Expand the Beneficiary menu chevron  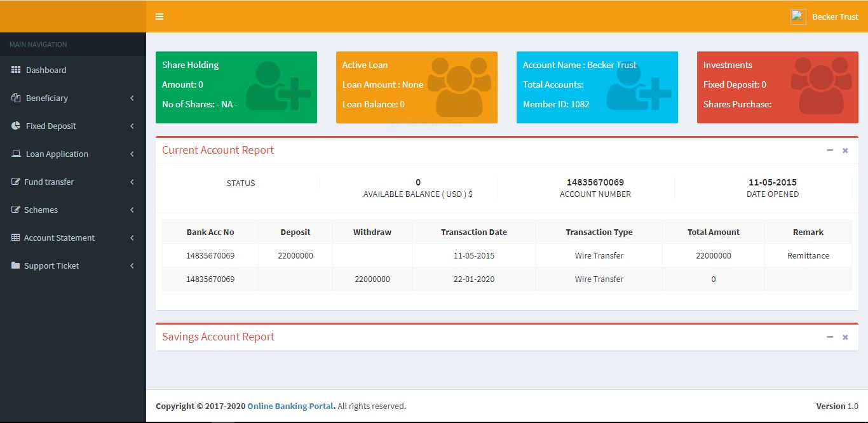pos(132,98)
